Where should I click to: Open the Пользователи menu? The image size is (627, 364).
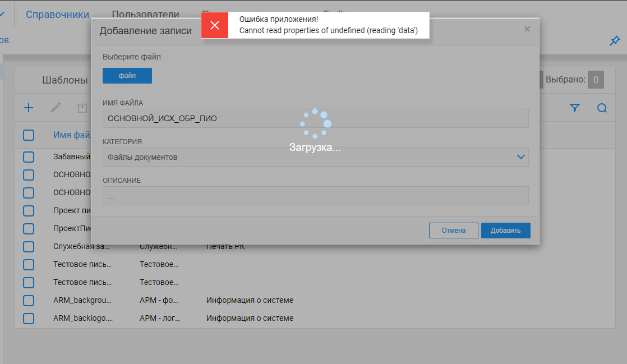(145, 15)
